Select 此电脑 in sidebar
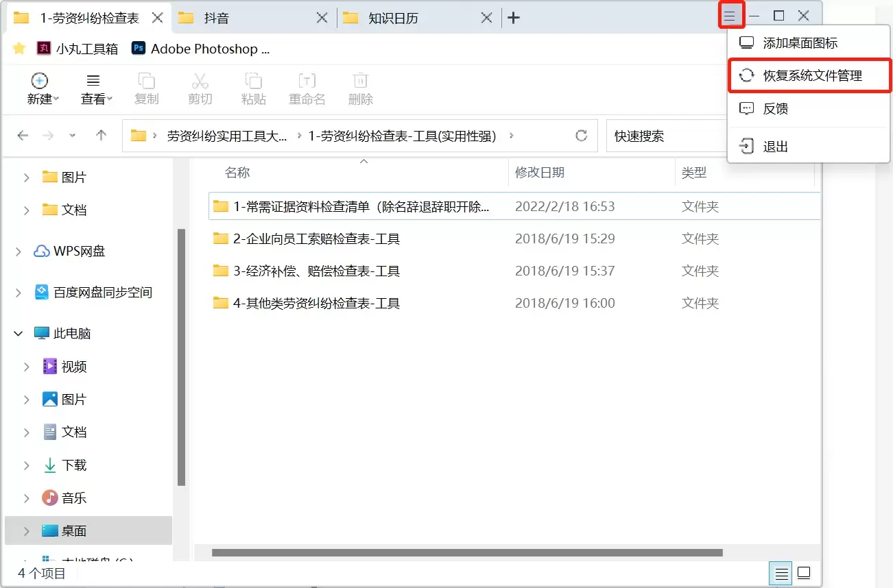This screenshot has width=893, height=588. (62, 334)
